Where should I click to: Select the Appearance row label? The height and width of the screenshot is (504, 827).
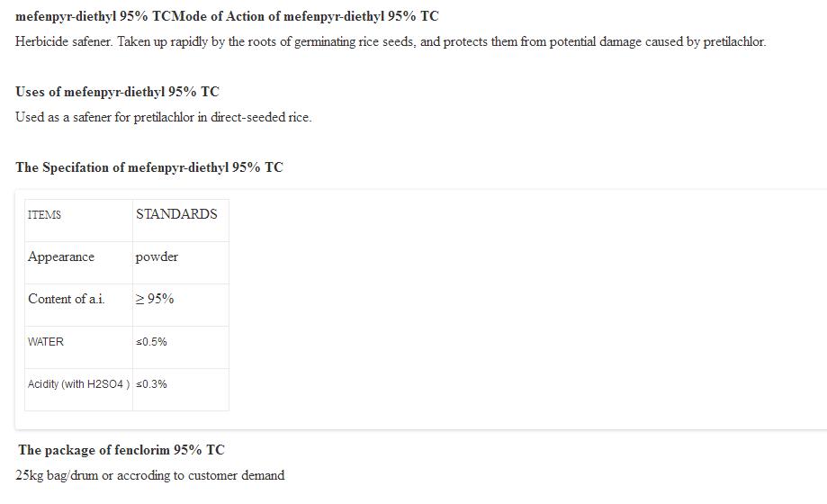point(61,257)
